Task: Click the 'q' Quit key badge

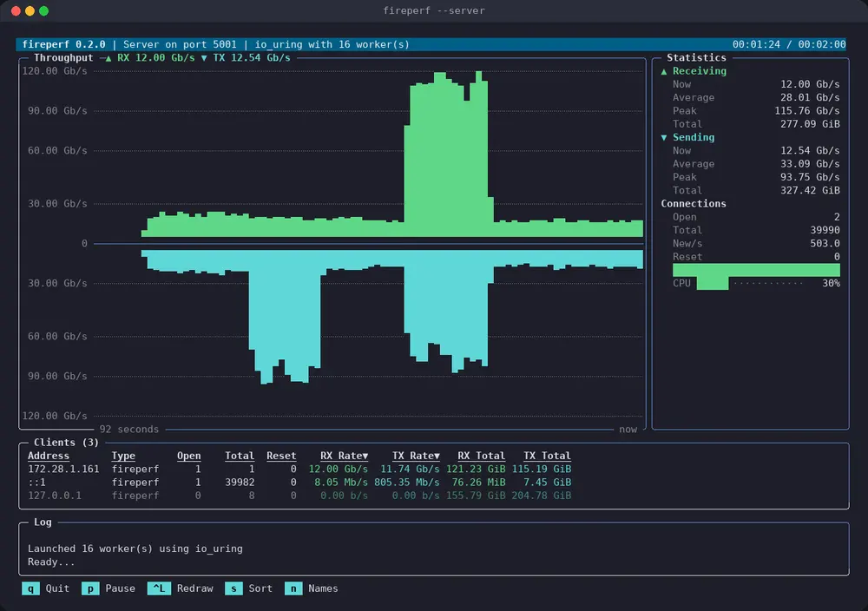Action: [30, 588]
